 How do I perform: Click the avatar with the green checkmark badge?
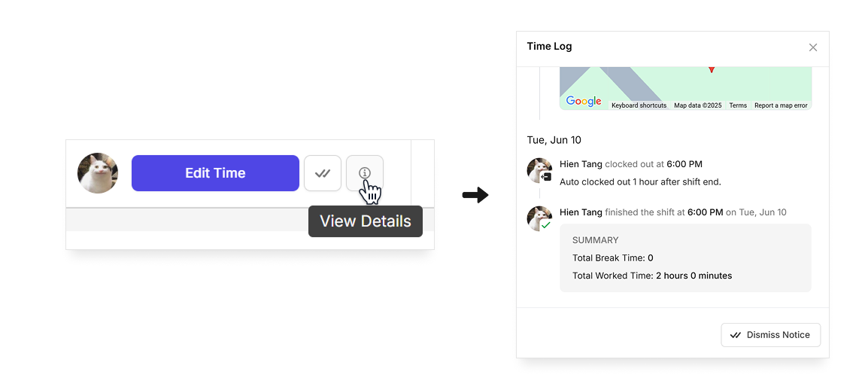539,218
